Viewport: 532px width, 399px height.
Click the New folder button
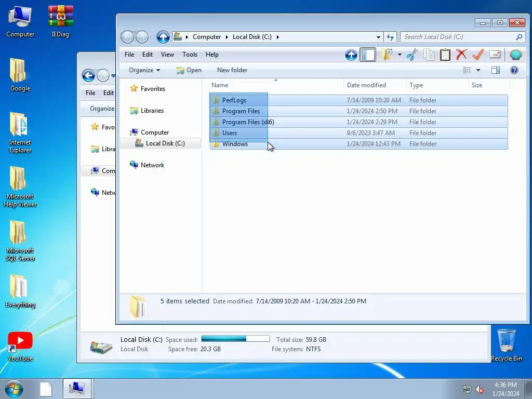pyautogui.click(x=232, y=70)
